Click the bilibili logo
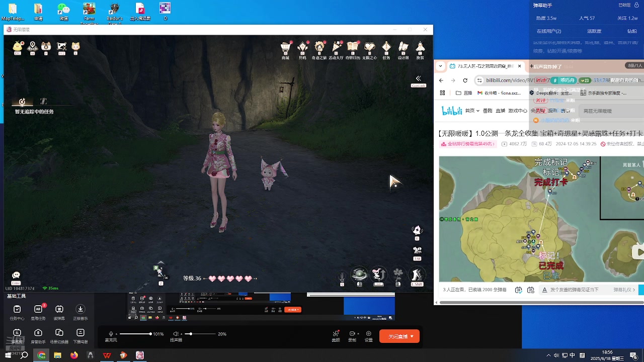This screenshot has width=644, height=362. point(452,111)
